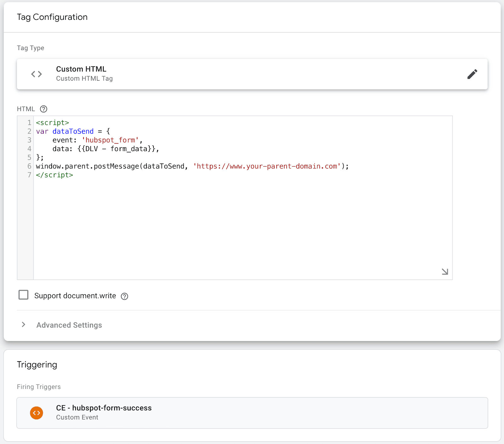Switch to the Triggering section

click(x=37, y=364)
